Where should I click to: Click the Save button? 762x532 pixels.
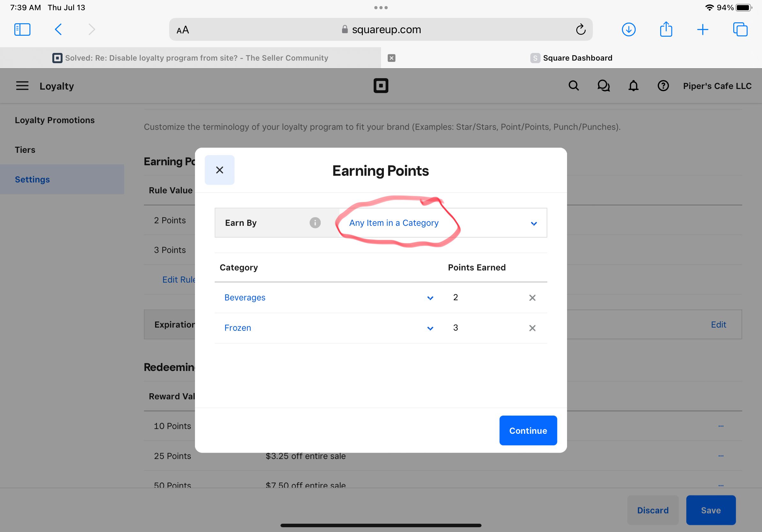(711, 510)
